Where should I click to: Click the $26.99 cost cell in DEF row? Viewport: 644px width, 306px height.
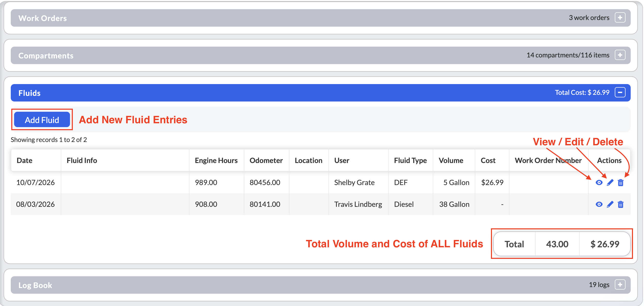[x=492, y=182]
